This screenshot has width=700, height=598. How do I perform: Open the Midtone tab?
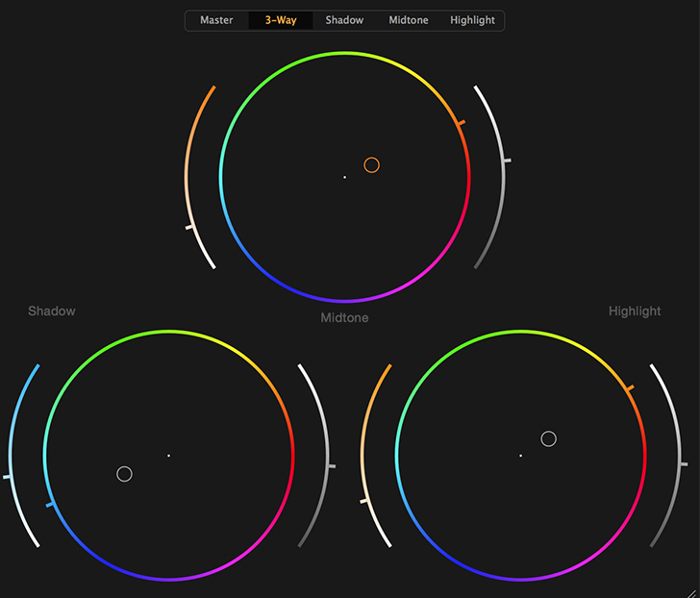[408, 20]
